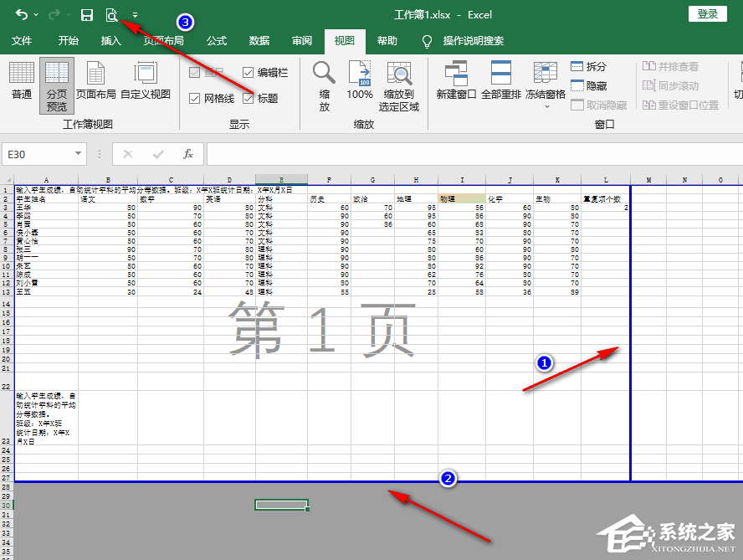
Task: Click cell with name 刘小雪 in row 12
Action: coord(46,283)
